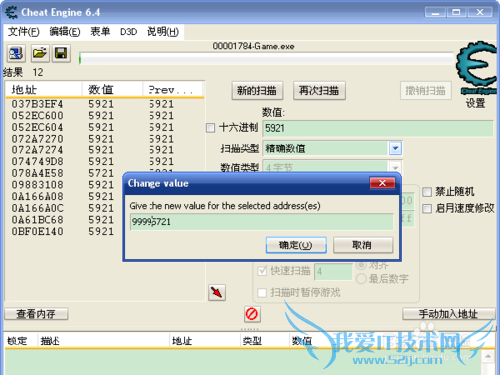The width and height of the screenshot is (500, 375).
Task: Click the red no-entry clear list icon
Action: pyautogui.click(x=252, y=314)
